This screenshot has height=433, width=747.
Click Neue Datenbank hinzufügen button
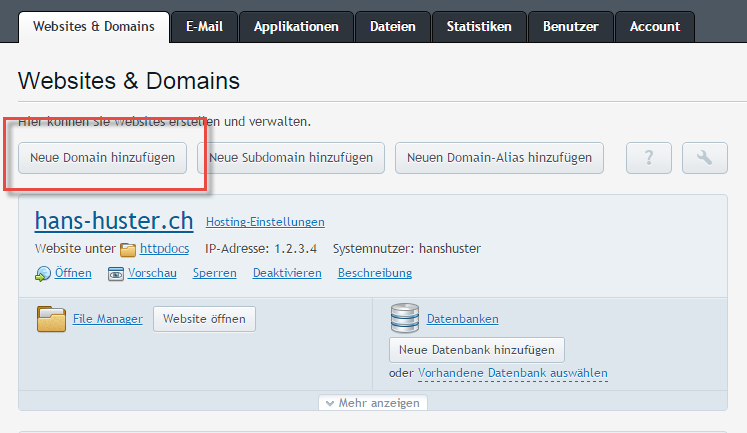point(477,350)
